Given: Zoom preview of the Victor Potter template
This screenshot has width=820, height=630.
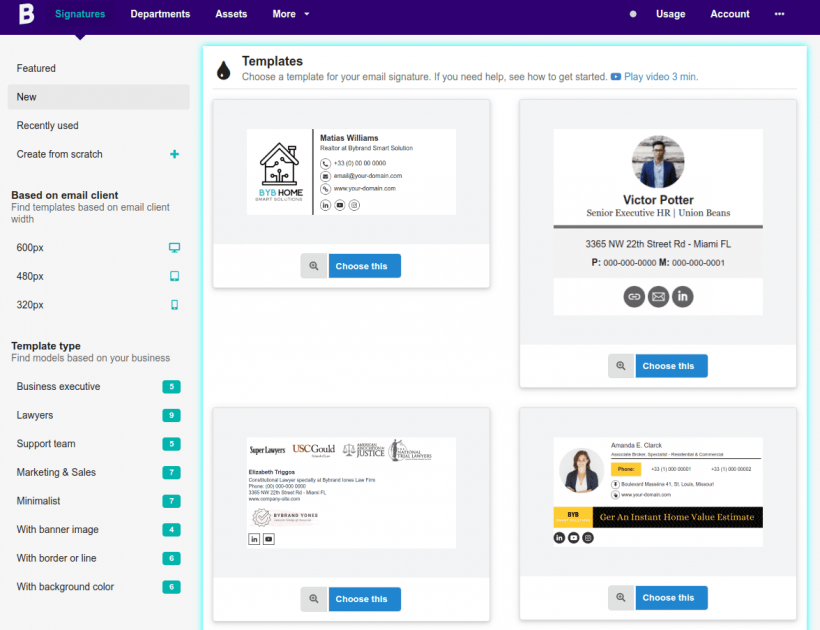Looking at the screenshot, I should coord(620,366).
